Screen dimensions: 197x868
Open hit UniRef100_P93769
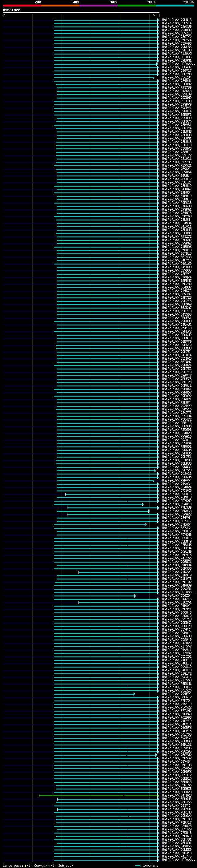[x=177, y=88]
